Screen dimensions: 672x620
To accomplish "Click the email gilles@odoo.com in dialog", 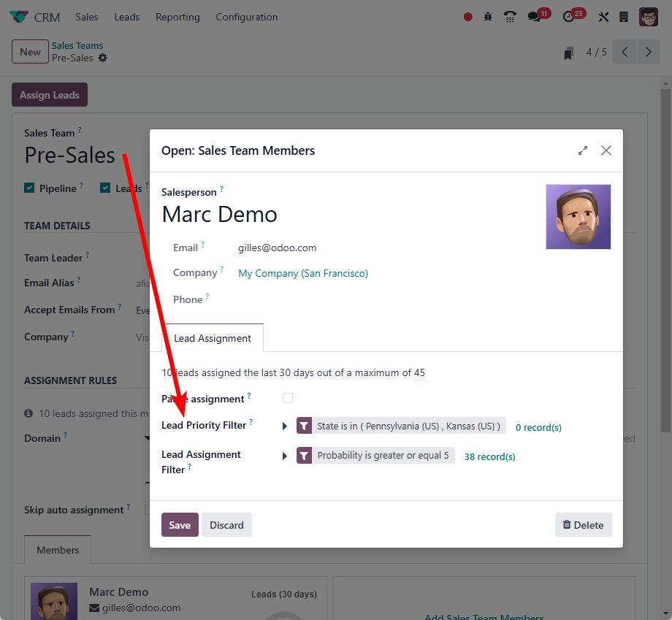I will click(278, 248).
